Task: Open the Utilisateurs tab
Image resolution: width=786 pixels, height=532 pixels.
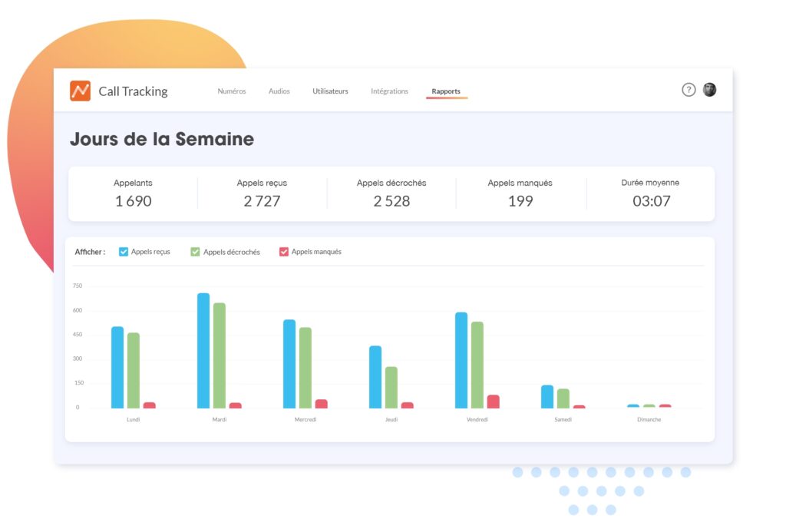Action: point(330,91)
